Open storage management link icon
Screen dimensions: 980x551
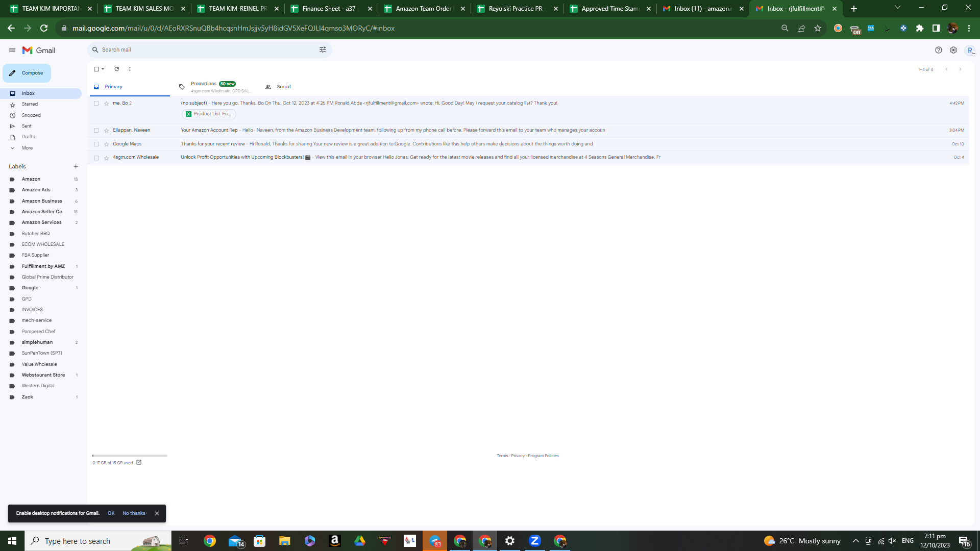139,462
